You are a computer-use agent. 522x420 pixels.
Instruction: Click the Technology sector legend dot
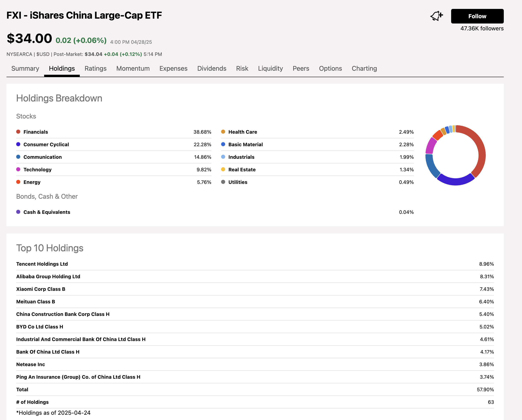click(x=18, y=169)
